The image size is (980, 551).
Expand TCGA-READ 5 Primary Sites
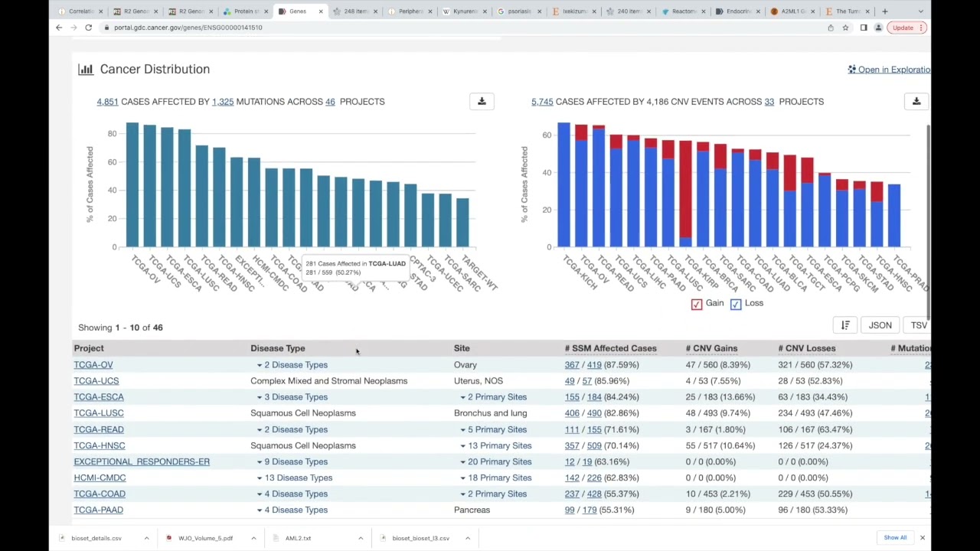tap(493, 429)
